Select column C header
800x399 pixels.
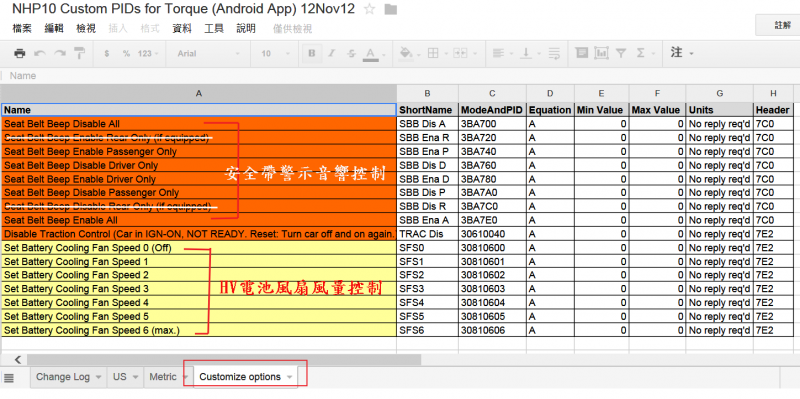[492, 93]
